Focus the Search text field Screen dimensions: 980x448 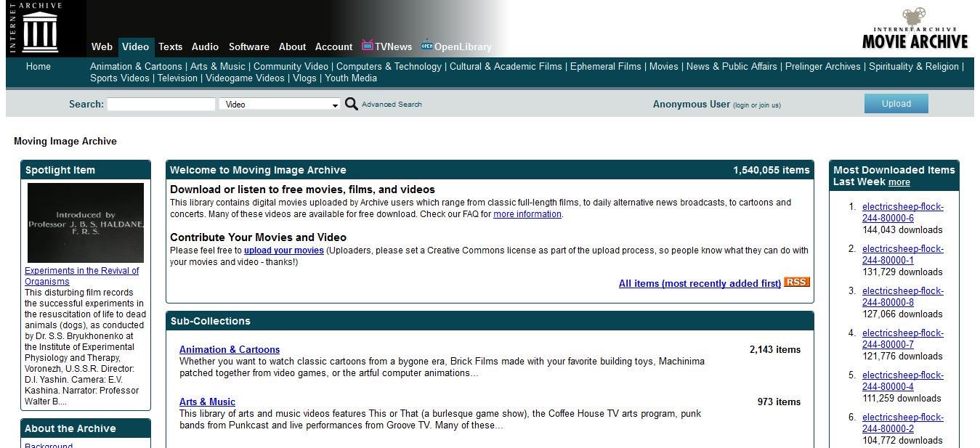(161, 104)
